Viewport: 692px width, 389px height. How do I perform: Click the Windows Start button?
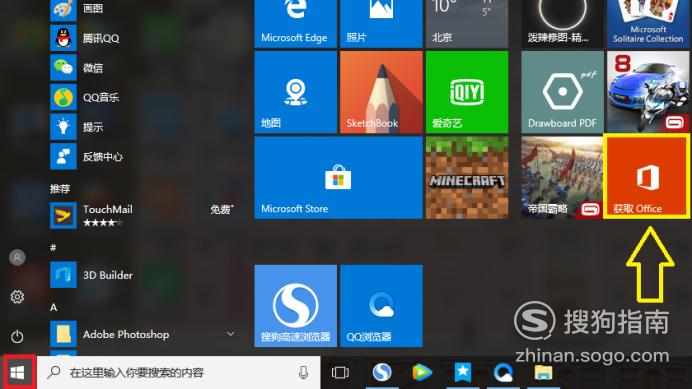[18, 373]
